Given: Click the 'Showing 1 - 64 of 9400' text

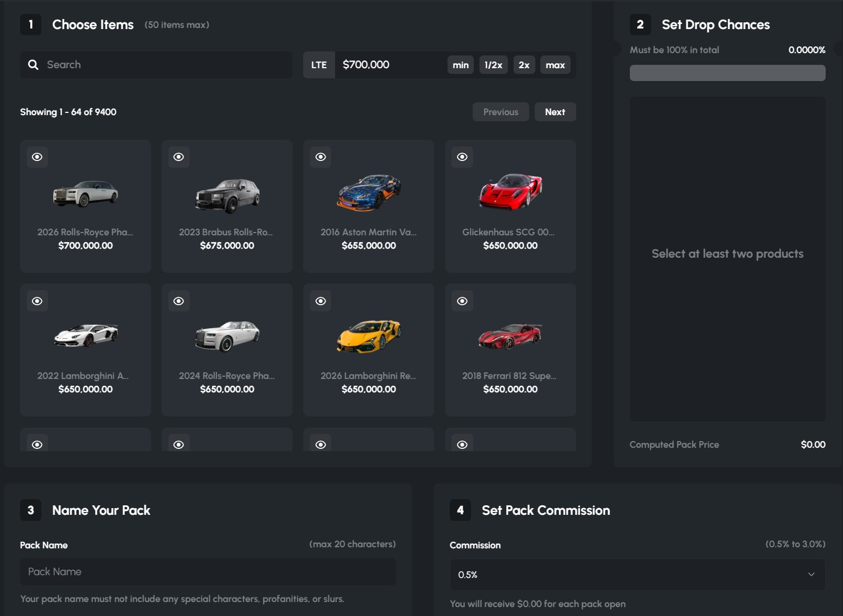Looking at the screenshot, I should pyautogui.click(x=68, y=112).
